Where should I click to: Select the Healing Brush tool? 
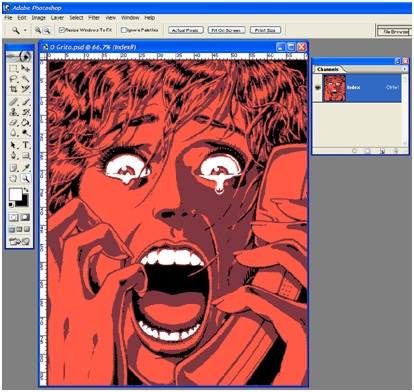pyautogui.click(x=14, y=102)
